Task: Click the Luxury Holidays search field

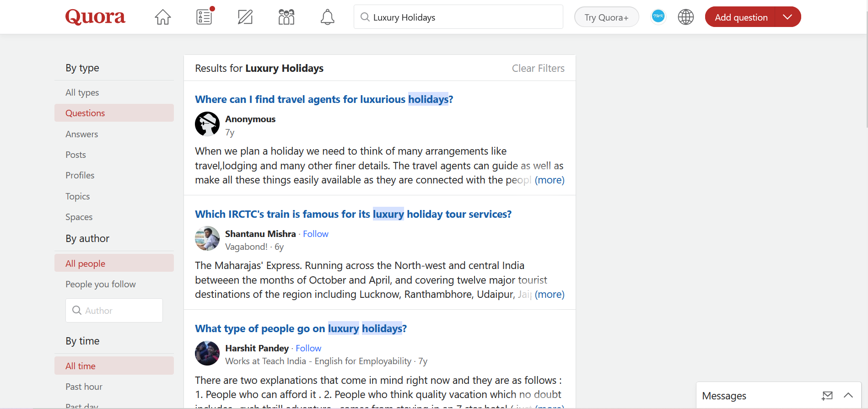Action: pos(458,17)
